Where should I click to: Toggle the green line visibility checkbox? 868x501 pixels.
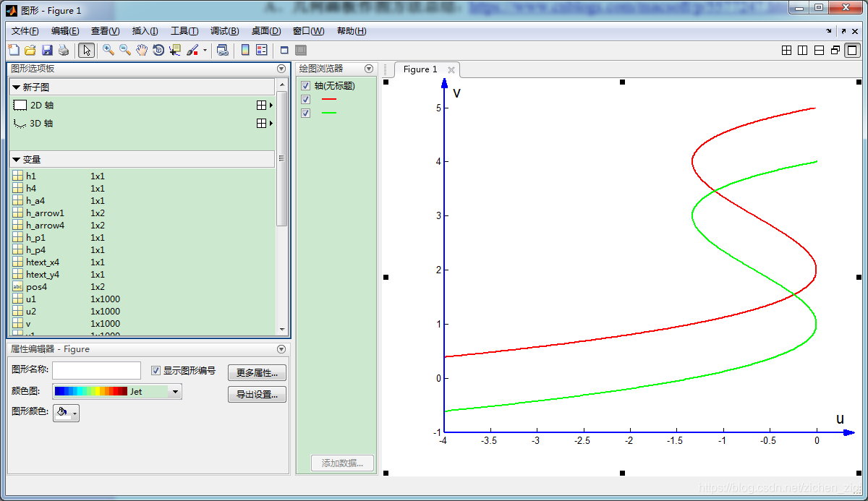click(305, 113)
